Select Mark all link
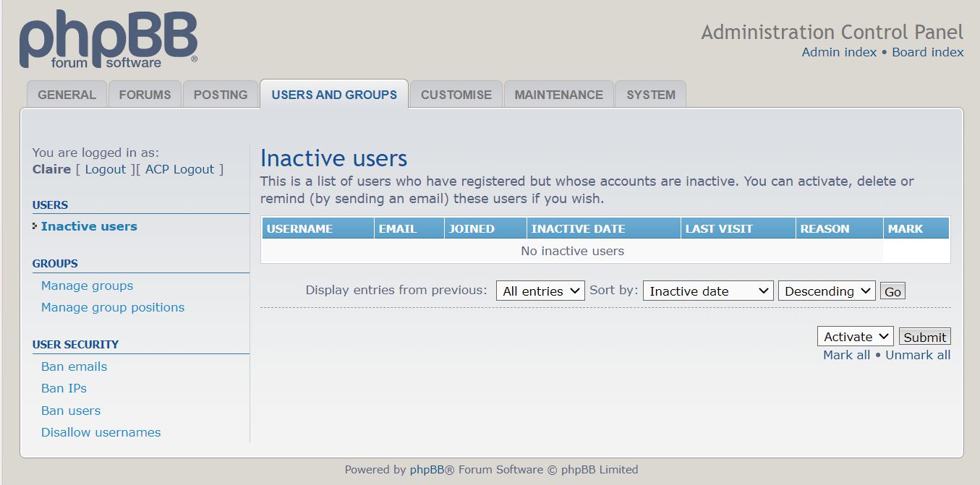980x485 pixels. (846, 355)
